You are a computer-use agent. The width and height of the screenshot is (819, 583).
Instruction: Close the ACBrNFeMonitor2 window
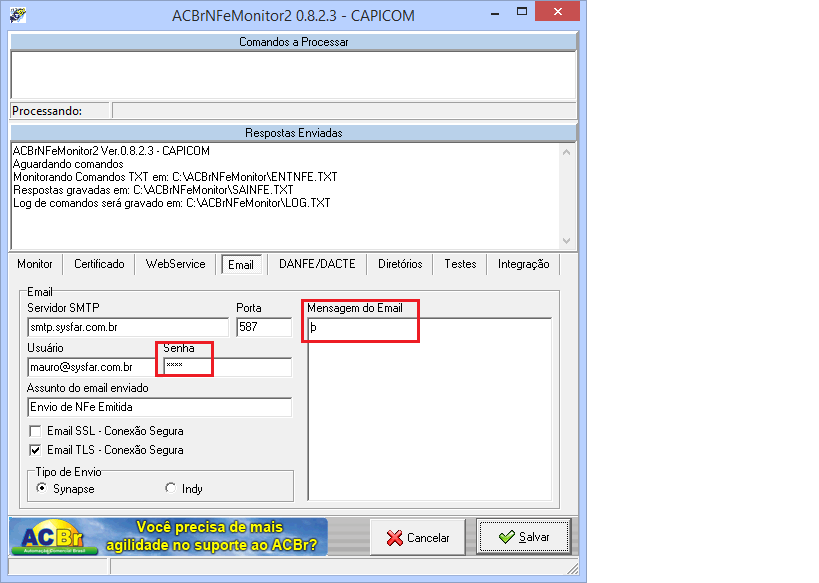[x=557, y=11]
